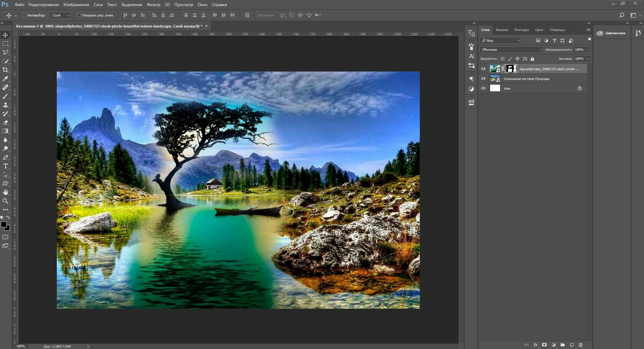644x349 pixels.
Task: Switch to the Контуры tab
Action: coord(522,29)
